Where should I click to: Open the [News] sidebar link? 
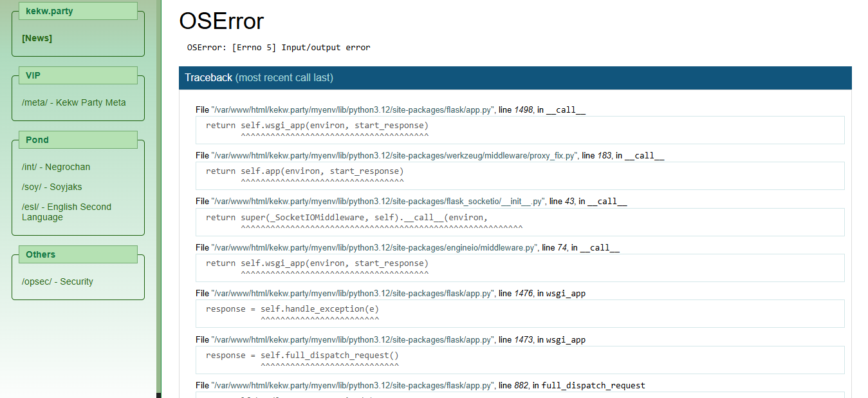37,38
